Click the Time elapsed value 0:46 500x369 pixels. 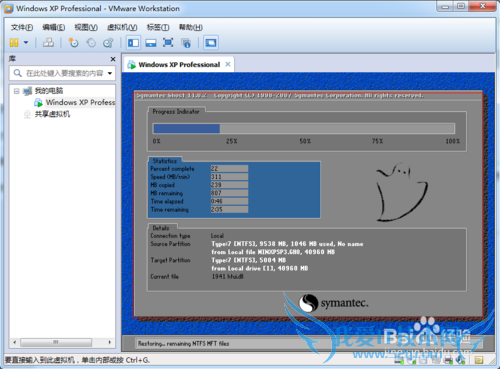pos(229,201)
